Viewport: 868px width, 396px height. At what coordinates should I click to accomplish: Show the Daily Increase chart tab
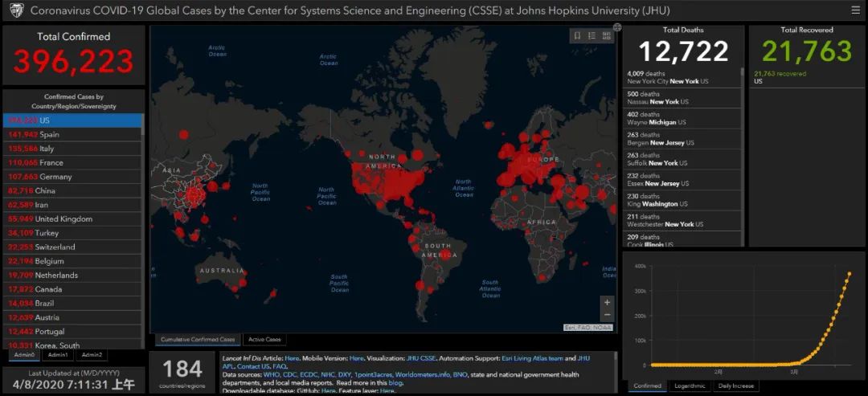click(735, 386)
